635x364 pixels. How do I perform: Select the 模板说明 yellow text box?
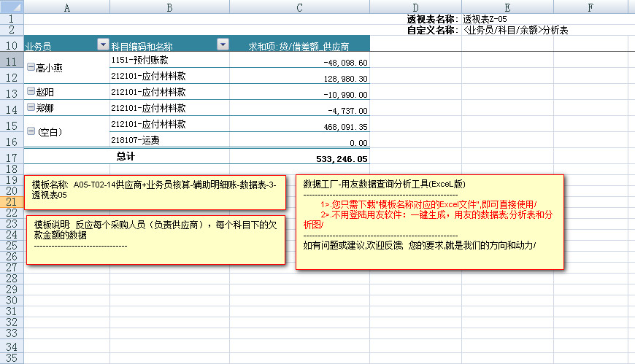[155, 239]
